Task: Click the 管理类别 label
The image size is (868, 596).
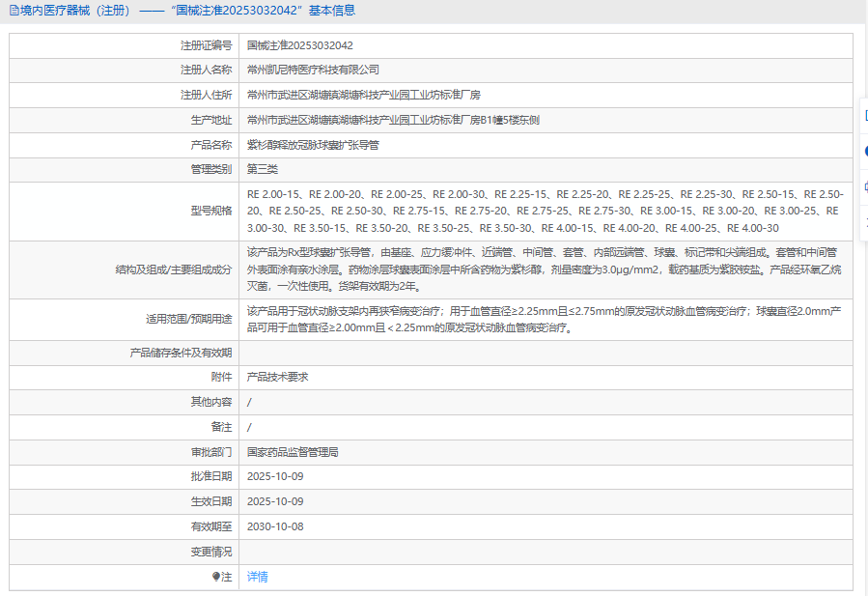Action: [211, 169]
